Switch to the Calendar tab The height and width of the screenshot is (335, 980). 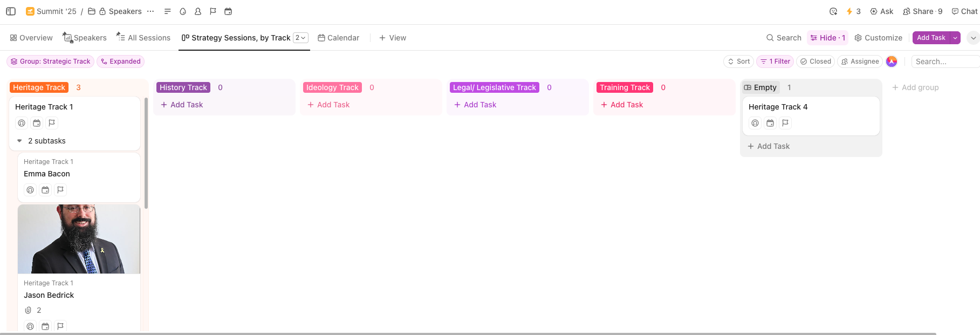338,38
